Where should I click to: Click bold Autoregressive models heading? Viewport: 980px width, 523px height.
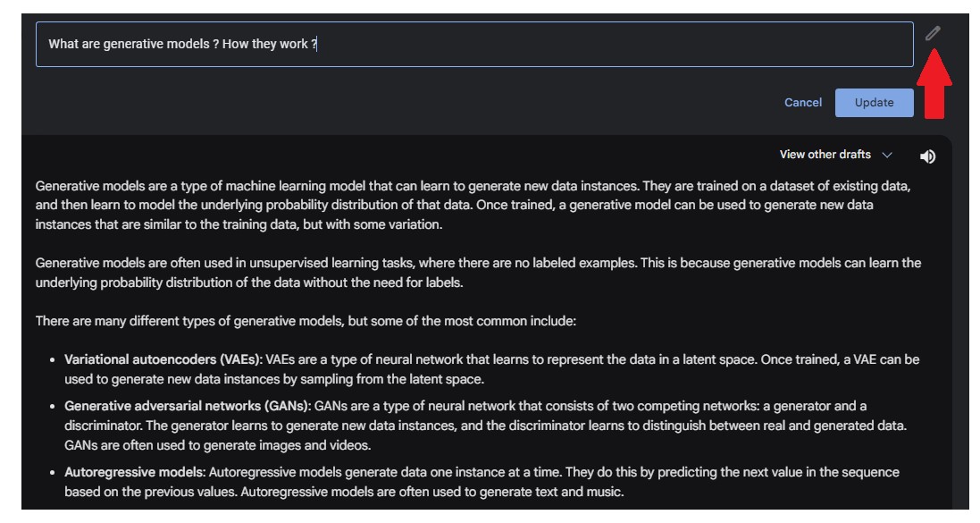[x=135, y=472]
